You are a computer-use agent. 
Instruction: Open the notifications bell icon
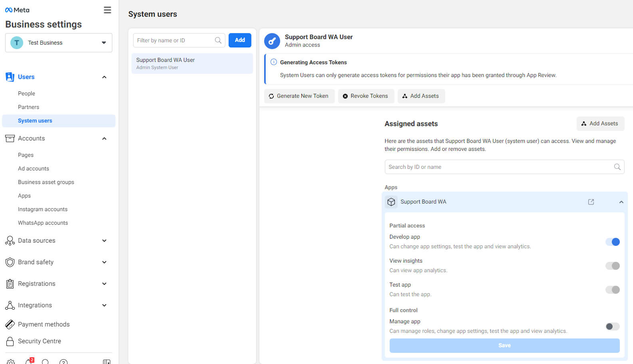click(x=29, y=361)
